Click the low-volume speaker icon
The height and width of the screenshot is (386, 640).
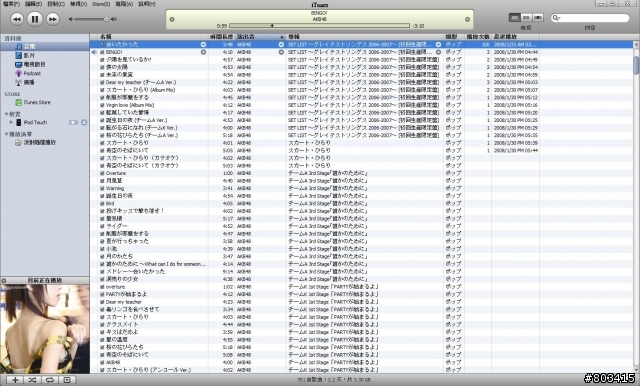[x=71, y=19]
